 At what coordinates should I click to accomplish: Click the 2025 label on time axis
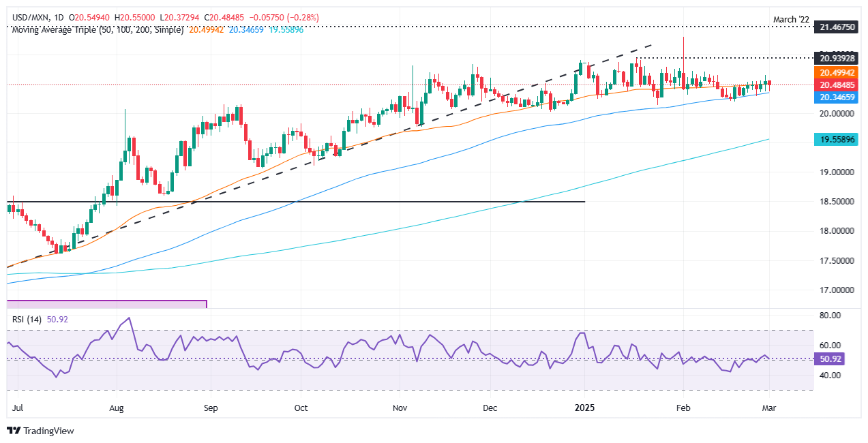584,408
